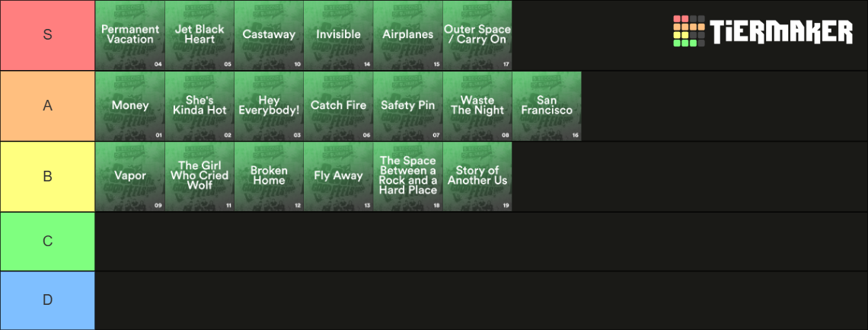The width and height of the screenshot is (868, 330).
Task: Click the green C tier label
Action: [x=48, y=242]
